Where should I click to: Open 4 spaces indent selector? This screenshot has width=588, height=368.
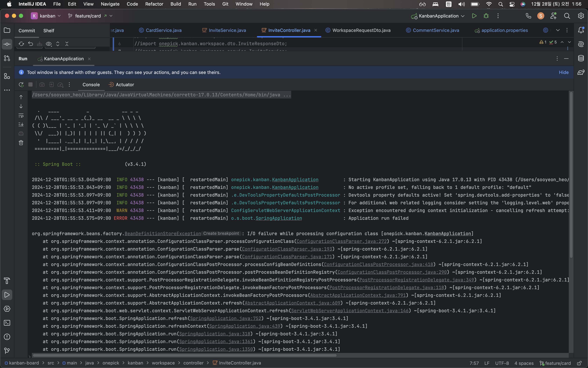(524, 363)
